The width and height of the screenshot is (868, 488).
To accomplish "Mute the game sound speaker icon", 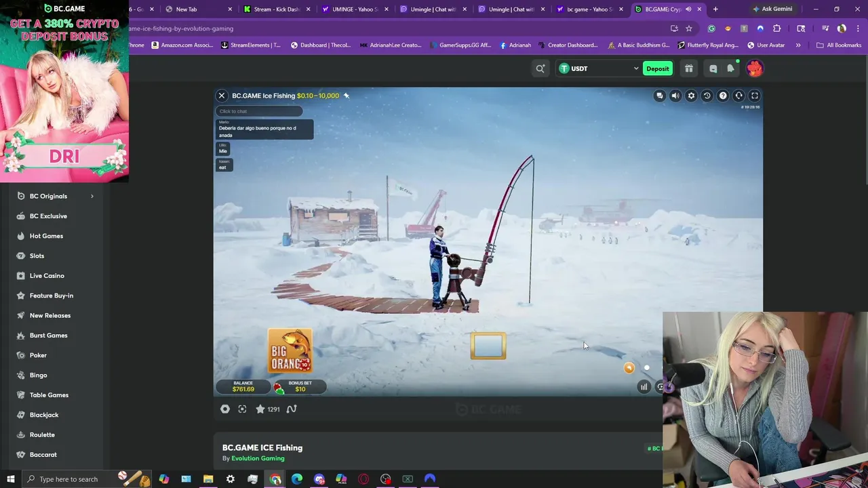I will (x=675, y=96).
